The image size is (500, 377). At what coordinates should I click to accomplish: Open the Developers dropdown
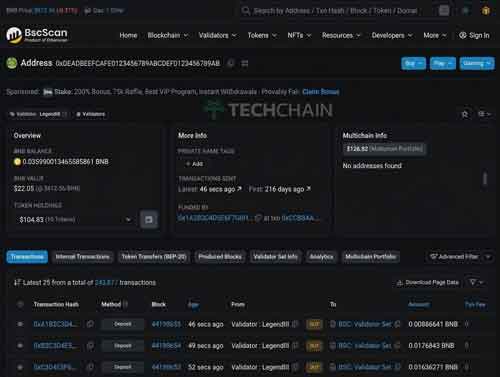[392, 35]
